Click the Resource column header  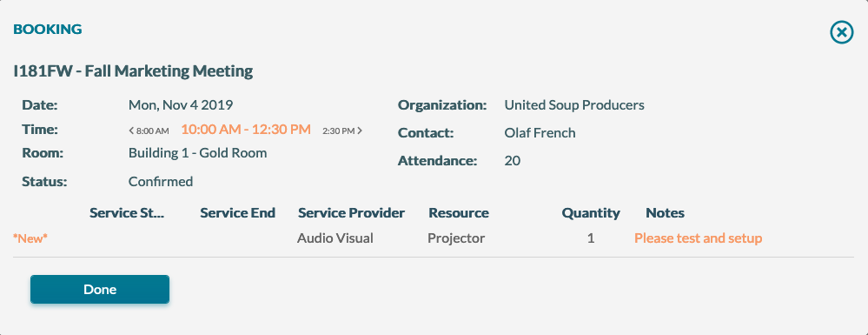pyautogui.click(x=459, y=213)
